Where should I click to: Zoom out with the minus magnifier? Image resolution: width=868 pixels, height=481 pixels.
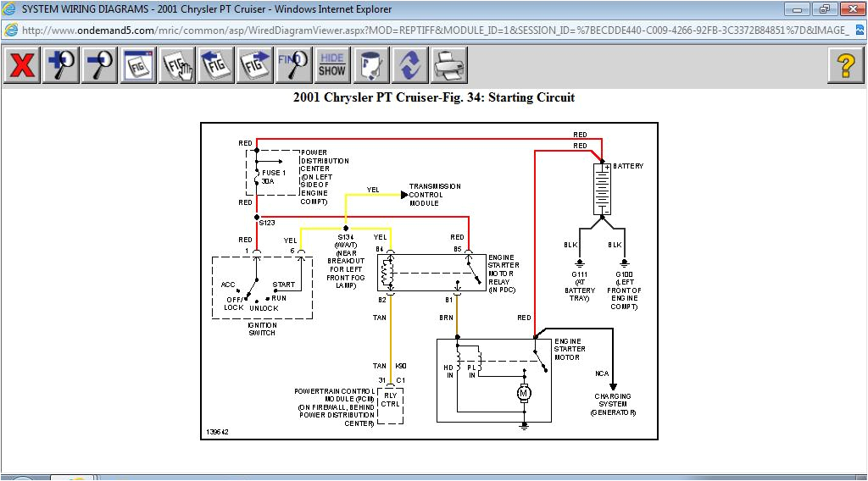pyautogui.click(x=100, y=65)
